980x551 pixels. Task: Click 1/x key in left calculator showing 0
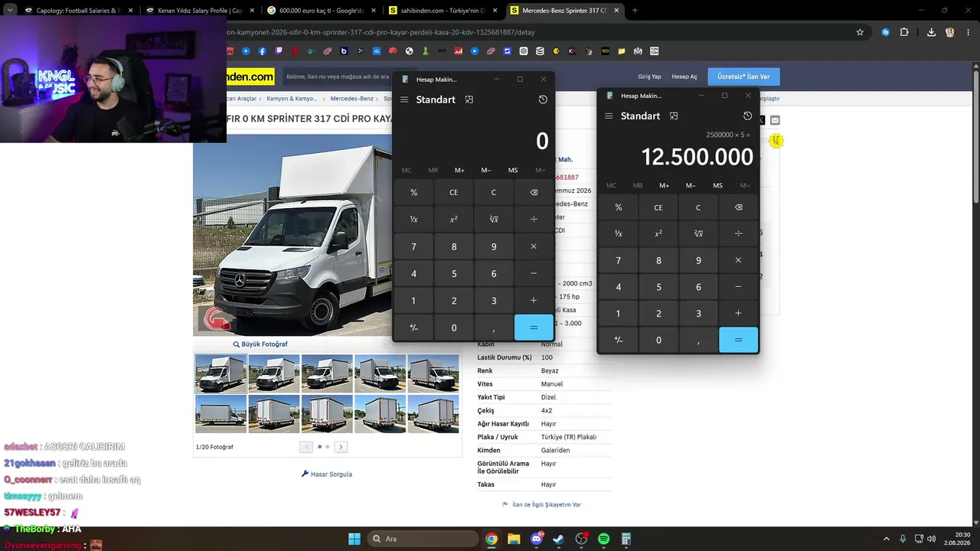pos(413,219)
